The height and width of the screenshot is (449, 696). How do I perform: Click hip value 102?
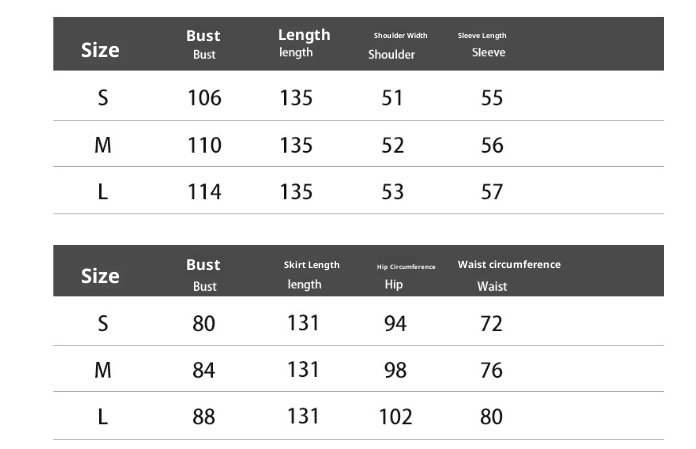click(x=395, y=416)
